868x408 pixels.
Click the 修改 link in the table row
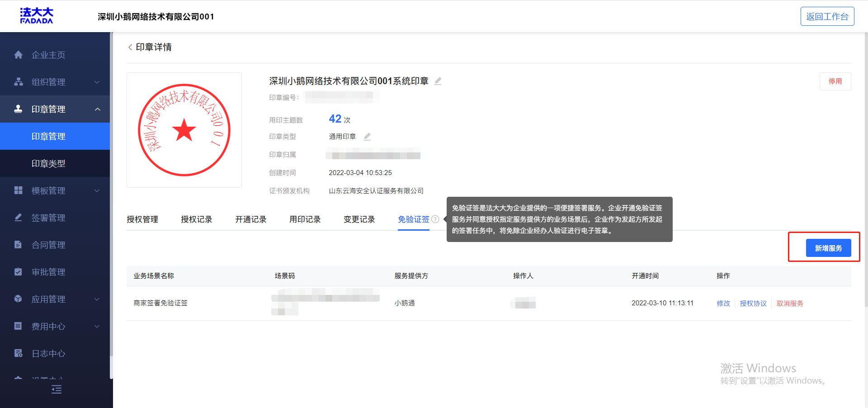[723, 304]
